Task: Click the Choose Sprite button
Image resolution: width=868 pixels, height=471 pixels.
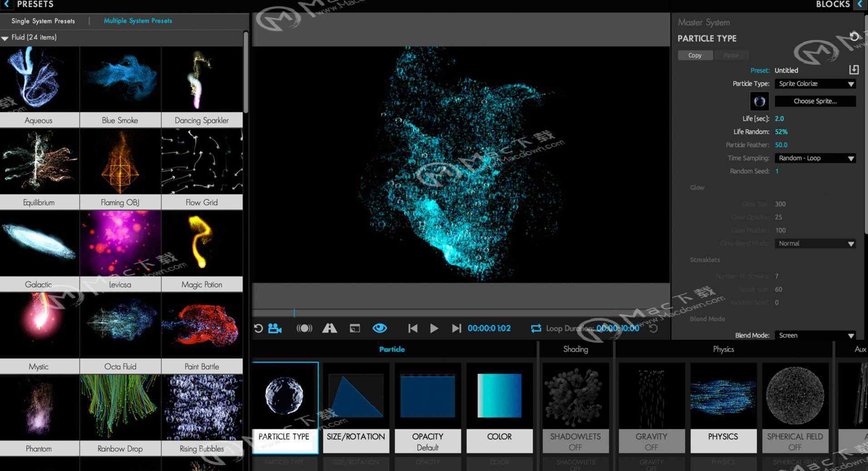Action: pyautogui.click(x=815, y=101)
